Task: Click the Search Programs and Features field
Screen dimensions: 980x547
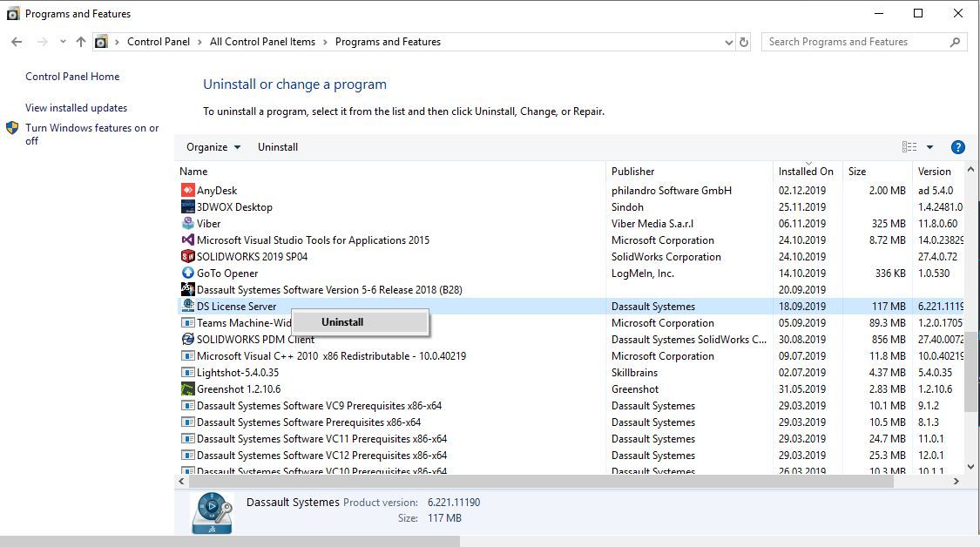Action: tap(854, 42)
